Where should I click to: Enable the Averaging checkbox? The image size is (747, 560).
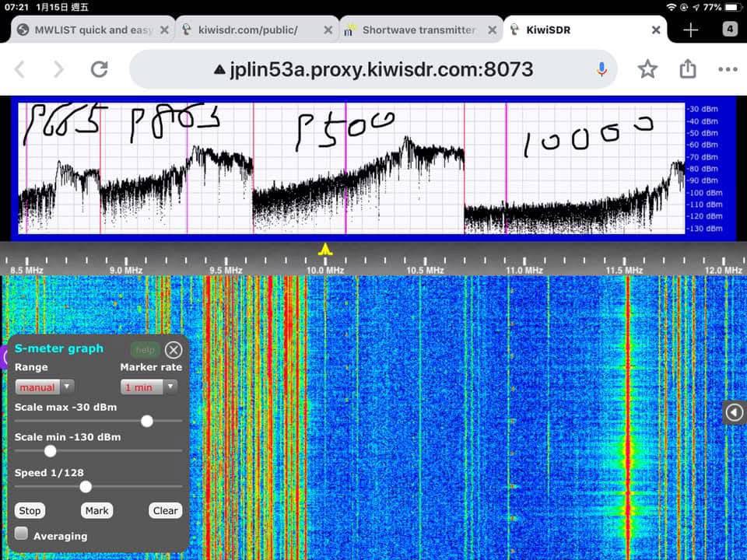pyautogui.click(x=22, y=534)
